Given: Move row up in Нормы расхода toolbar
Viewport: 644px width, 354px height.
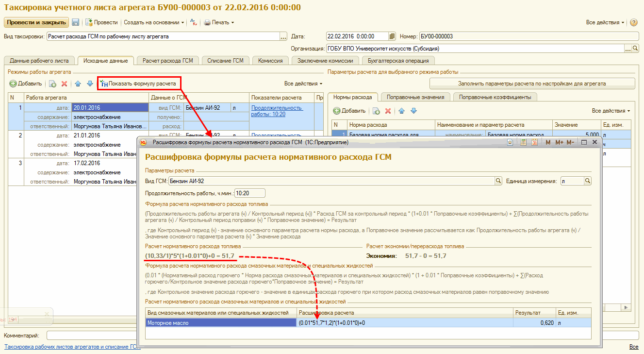Looking at the screenshot, I should [x=402, y=111].
